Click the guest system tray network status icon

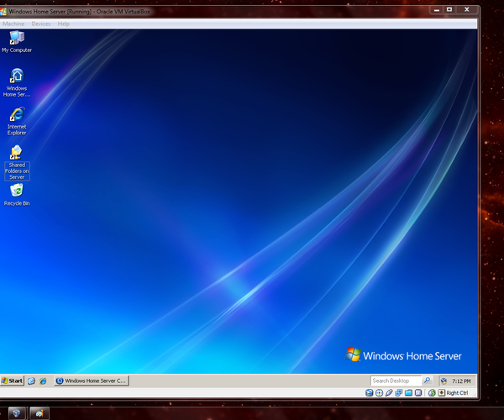[x=444, y=381]
